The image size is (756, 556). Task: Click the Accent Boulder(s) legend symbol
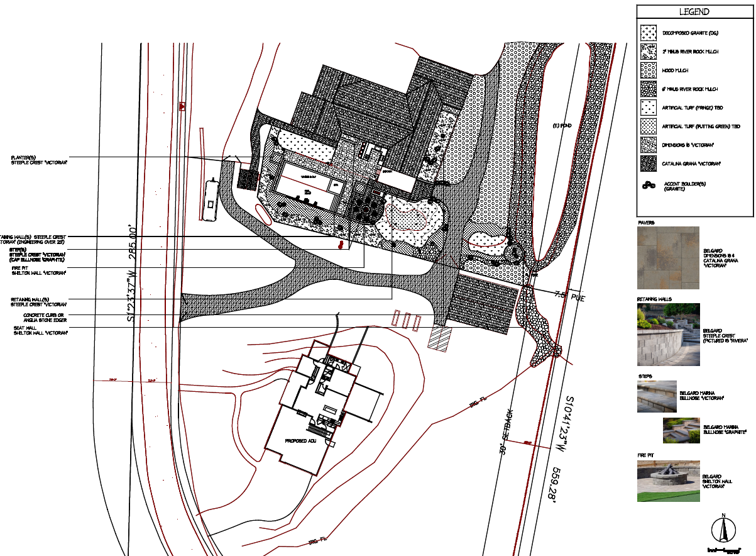click(649, 186)
